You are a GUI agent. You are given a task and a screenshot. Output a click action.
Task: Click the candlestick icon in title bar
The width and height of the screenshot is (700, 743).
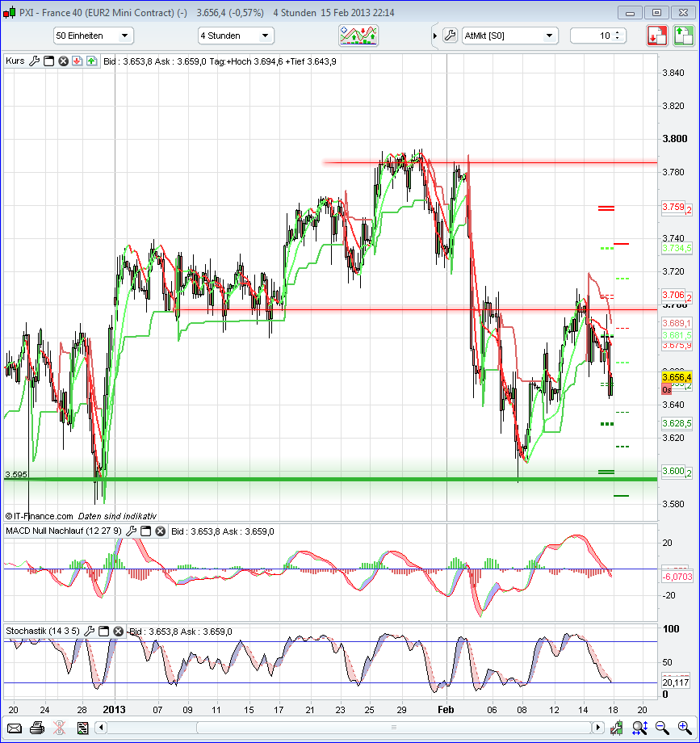coord(9,13)
